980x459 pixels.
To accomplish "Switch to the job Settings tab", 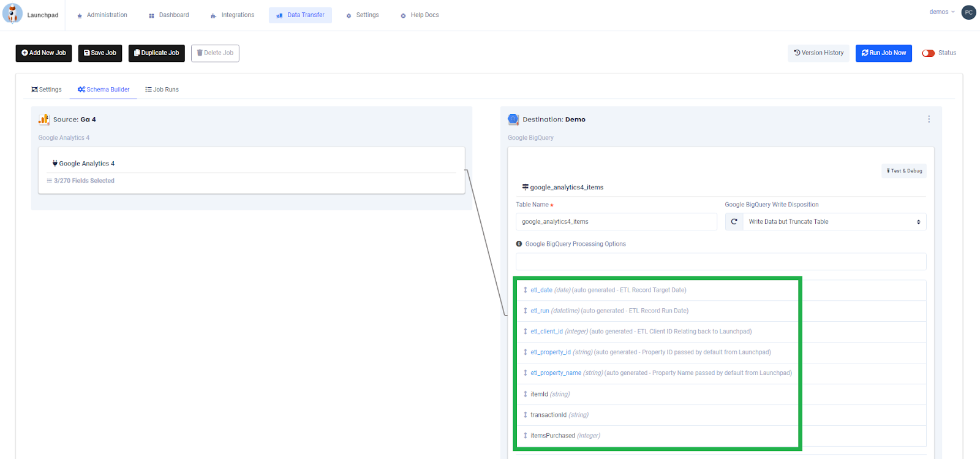I will (47, 89).
